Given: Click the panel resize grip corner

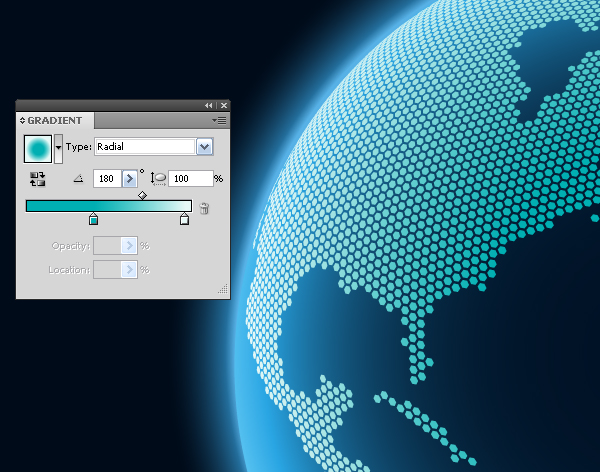Looking at the screenshot, I should click(223, 289).
